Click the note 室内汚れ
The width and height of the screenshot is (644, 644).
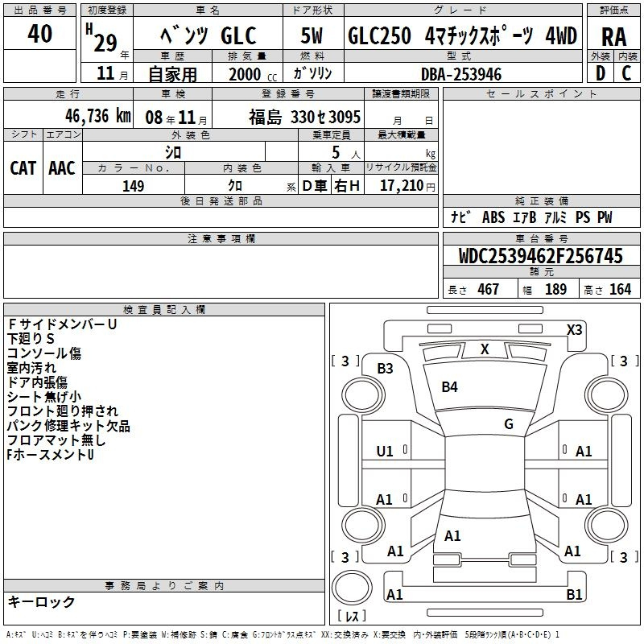click(x=31, y=368)
